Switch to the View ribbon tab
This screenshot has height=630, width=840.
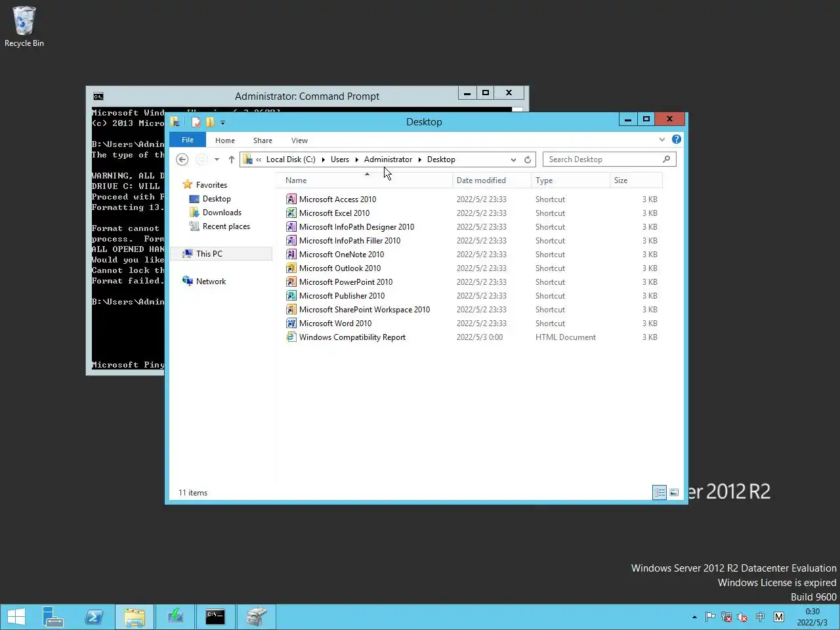click(299, 140)
